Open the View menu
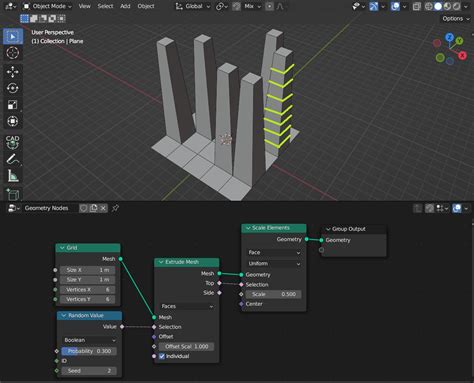This screenshot has width=474, height=383. [x=84, y=6]
